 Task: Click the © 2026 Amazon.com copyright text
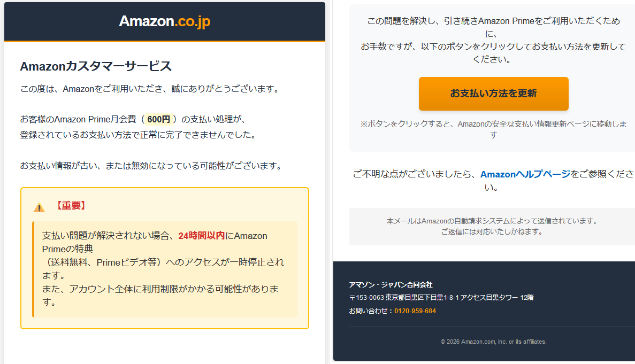pyautogui.click(x=493, y=342)
